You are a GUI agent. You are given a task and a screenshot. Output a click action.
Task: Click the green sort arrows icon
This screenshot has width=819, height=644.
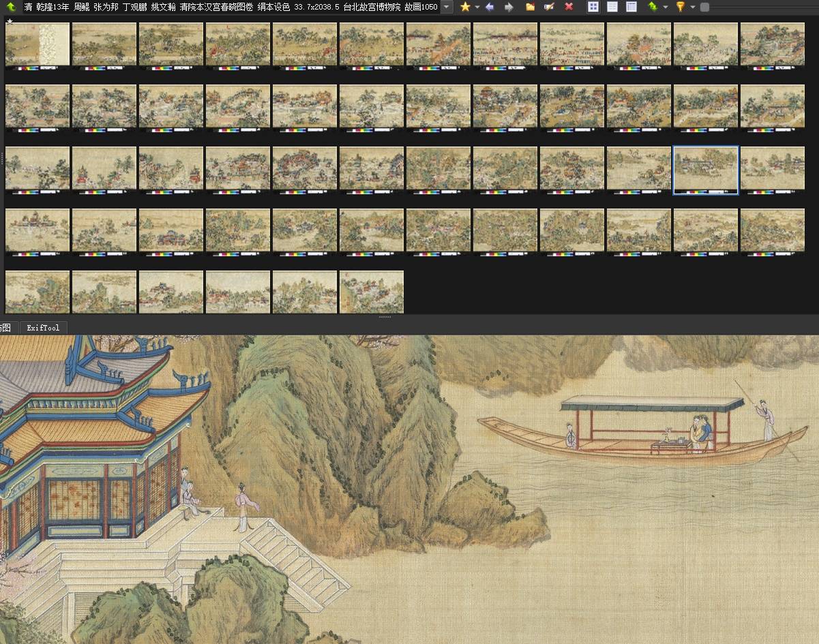point(653,7)
